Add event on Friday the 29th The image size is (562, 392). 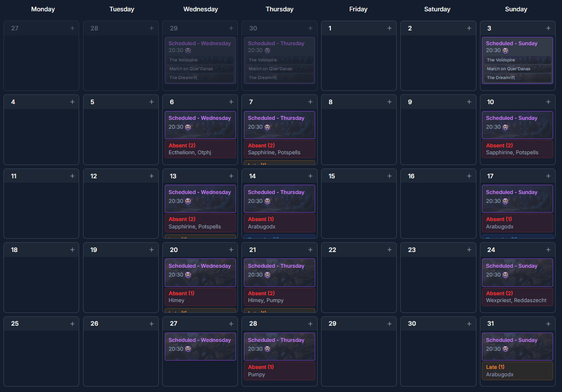point(389,324)
